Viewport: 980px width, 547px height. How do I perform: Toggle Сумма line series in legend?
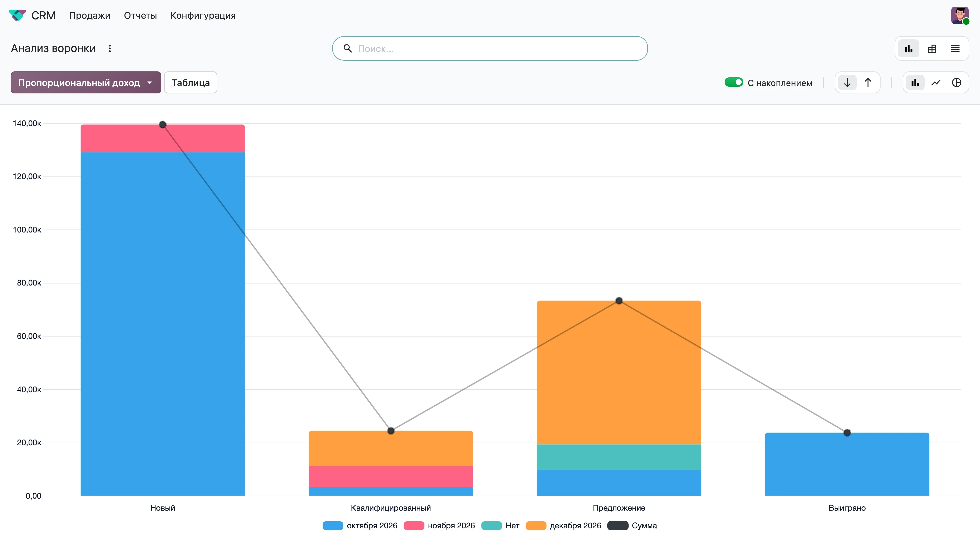click(x=632, y=526)
